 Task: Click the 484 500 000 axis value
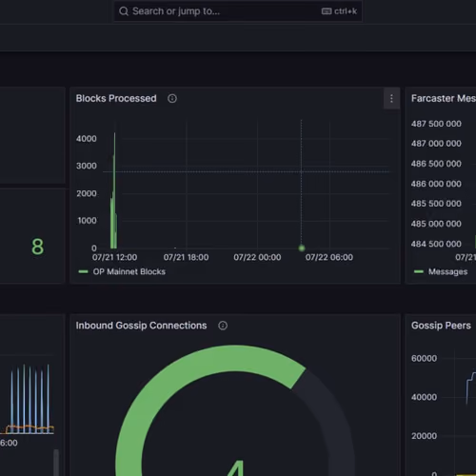436,244
